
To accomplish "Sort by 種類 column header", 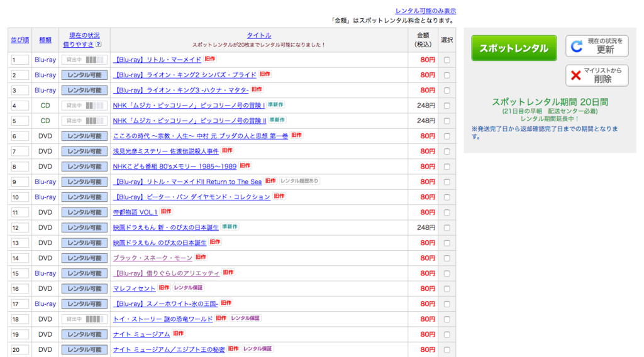I will 45,40.
